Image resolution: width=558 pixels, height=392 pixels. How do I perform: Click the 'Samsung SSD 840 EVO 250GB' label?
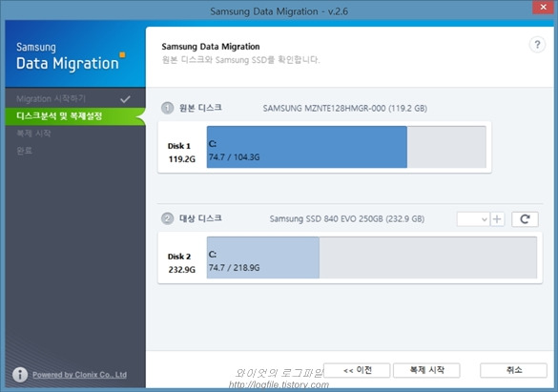click(x=347, y=218)
